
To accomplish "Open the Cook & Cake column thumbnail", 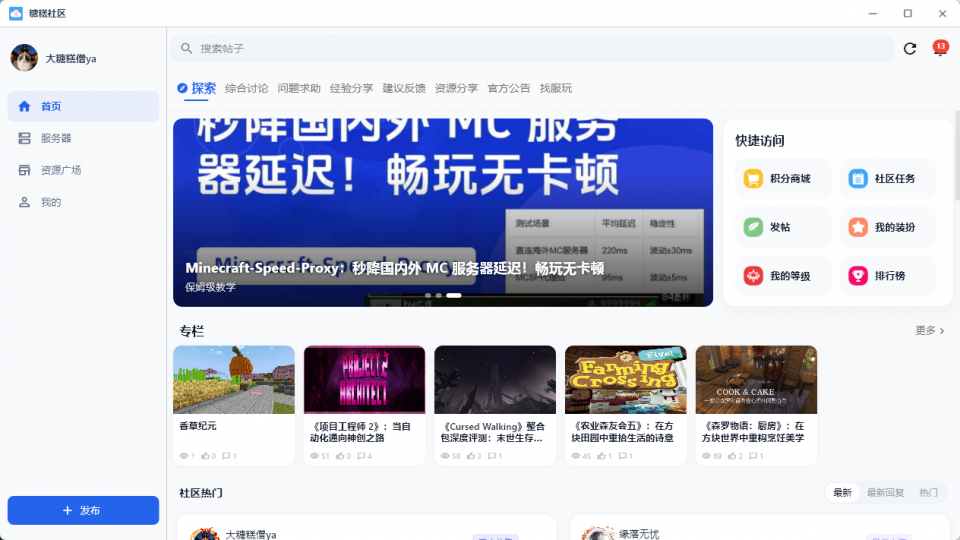I will coord(756,380).
